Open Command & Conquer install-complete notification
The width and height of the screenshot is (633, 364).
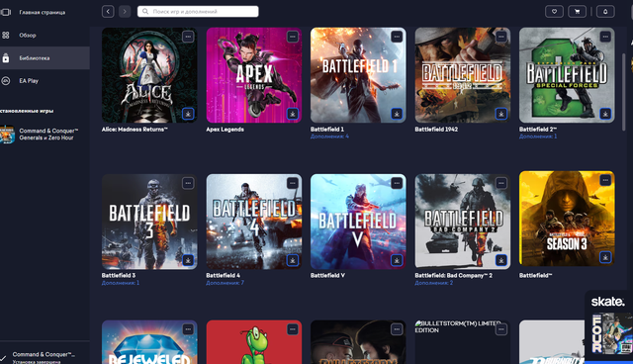point(44,357)
